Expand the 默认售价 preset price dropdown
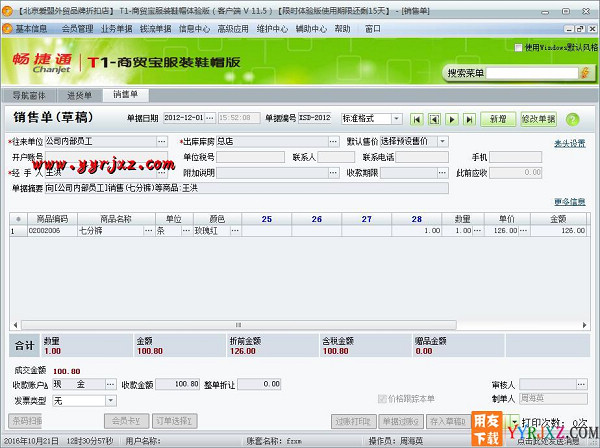Screen dimensions: 600x448 point(443,142)
